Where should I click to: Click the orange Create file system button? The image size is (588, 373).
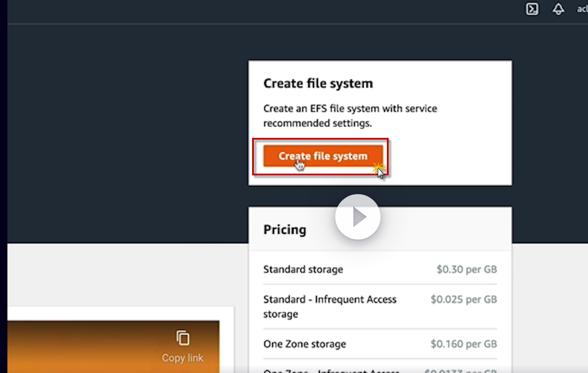[x=323, y=156]
